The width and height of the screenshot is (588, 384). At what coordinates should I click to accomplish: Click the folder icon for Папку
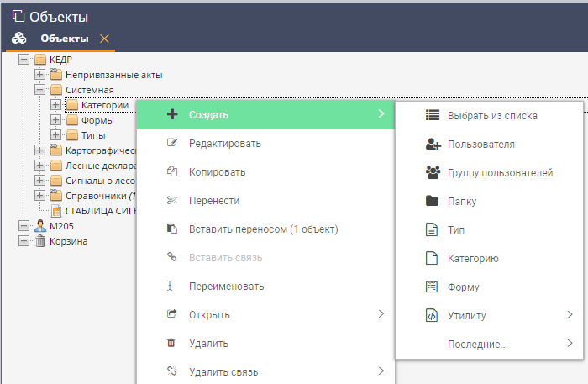pyautogui.click(x=433, y=201)
